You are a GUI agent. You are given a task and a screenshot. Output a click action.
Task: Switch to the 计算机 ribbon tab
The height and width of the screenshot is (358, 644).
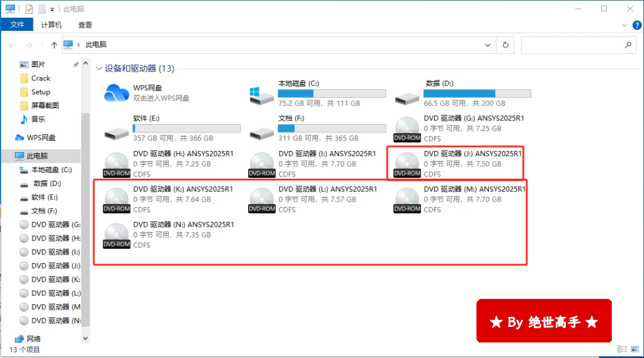51,25
